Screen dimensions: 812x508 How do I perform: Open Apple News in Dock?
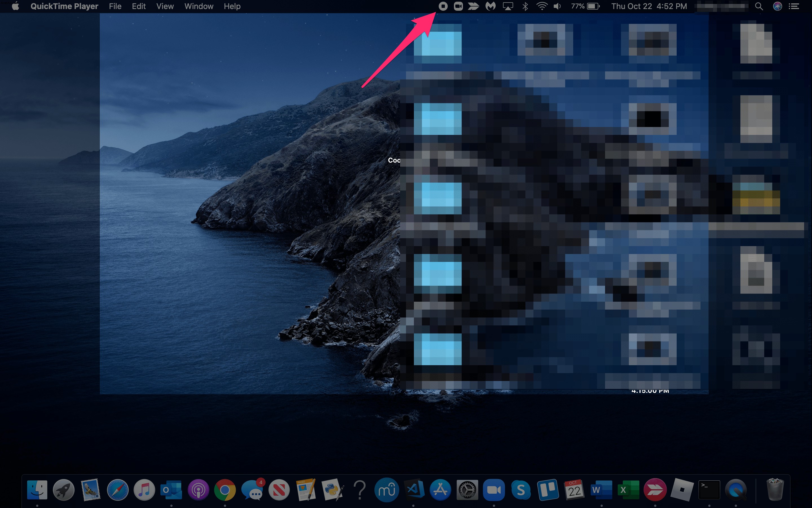[x=279, y=490]
